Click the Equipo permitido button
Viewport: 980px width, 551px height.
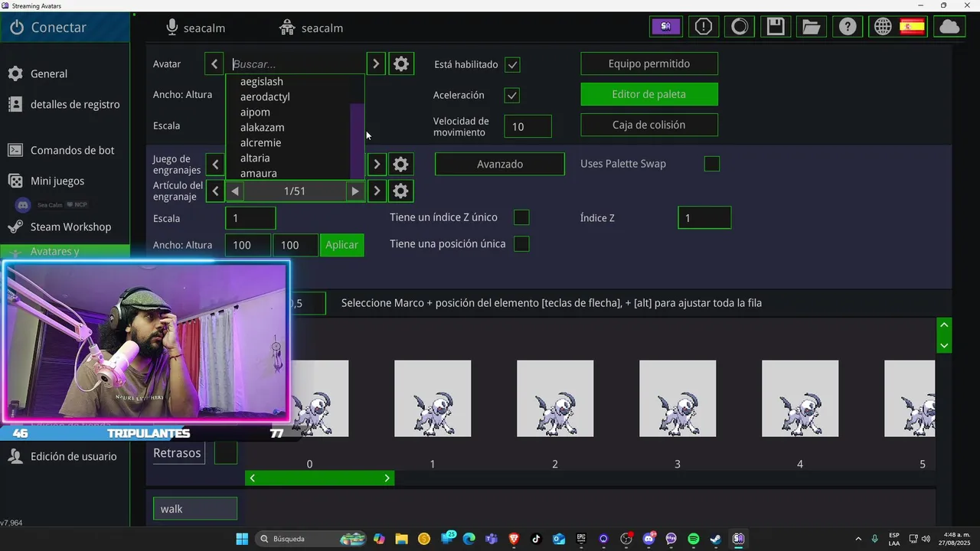pos(649,64)
